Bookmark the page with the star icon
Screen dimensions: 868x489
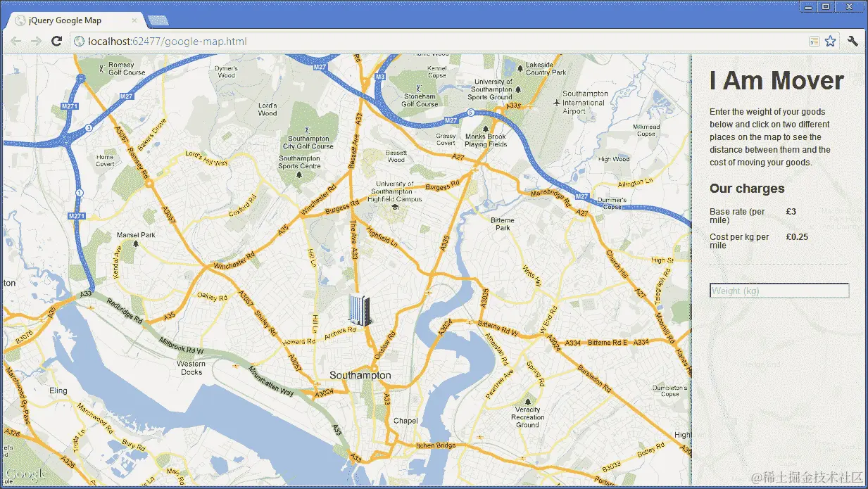tap(831, 42)
